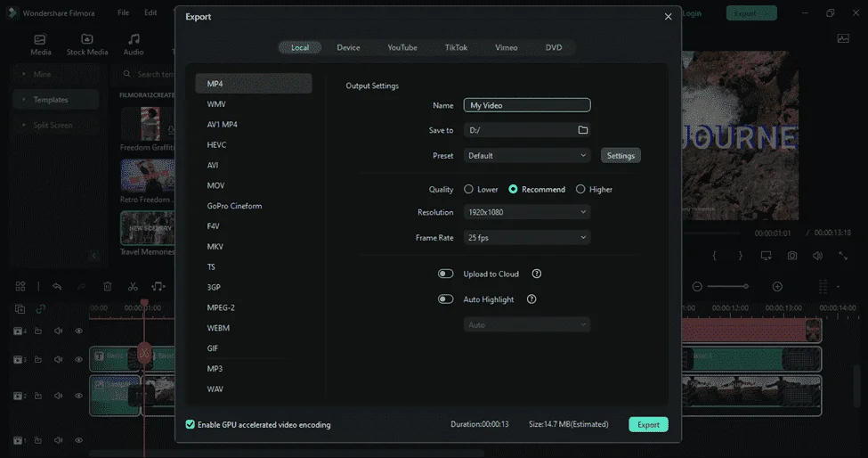Image resolution: width=868 pixels, height=458 pixels.
Task: Open the Preset dropdown showing Default
Action: pos(527,156)
